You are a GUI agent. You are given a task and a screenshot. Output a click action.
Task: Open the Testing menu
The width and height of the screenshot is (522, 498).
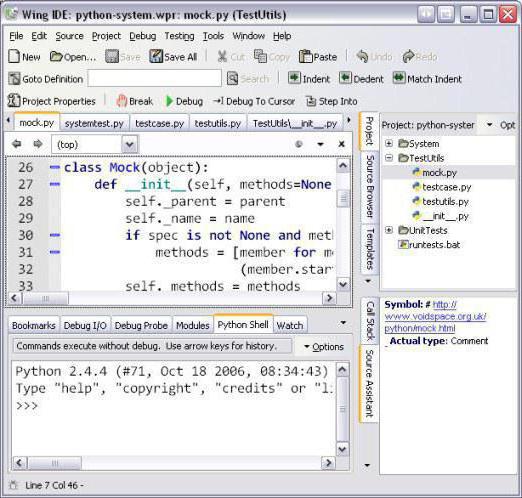click(179, 36)
